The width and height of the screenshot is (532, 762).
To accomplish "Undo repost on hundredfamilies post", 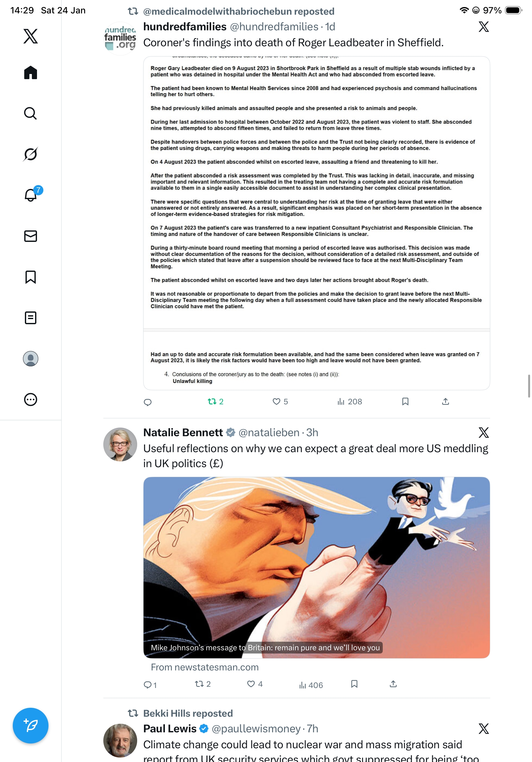I will 216,401.
